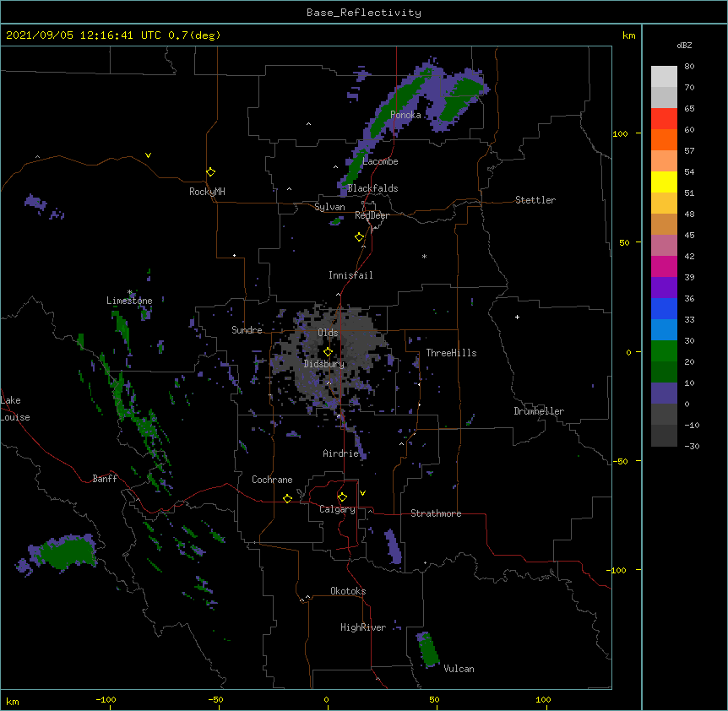Click the Drumheller label
This screenshot has height=711, width=728.
click(x=539, y=411)
